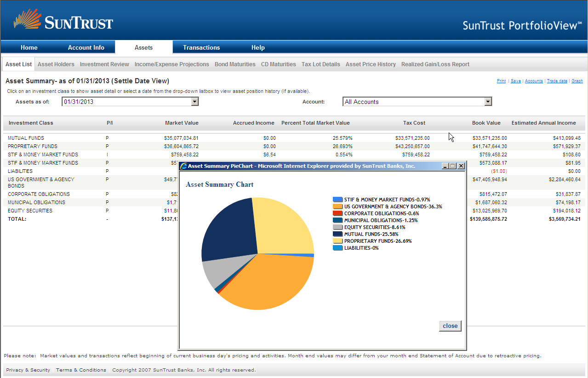The width and height of the screenshot is (588, 378).
Task: Minimize the Asset Summary PieChart window
Action: coord(445,166)
